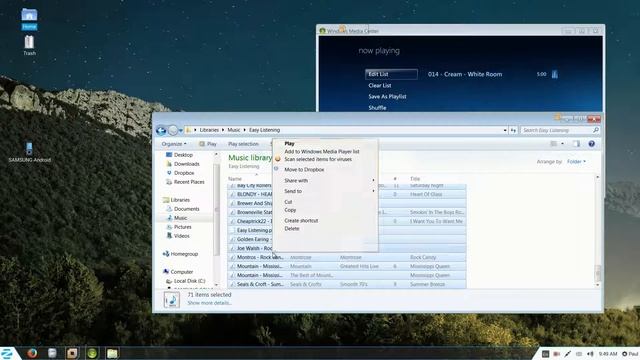Click Music in the address breadcrumb
Viewport: 640px width, 360px height.
click(234, 130)
